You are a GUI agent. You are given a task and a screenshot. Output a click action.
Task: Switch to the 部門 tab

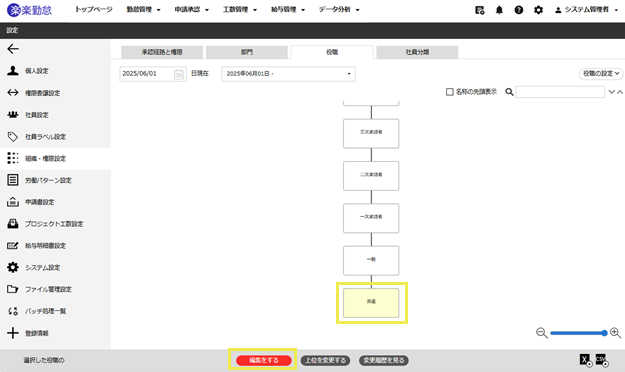[247, 52]
